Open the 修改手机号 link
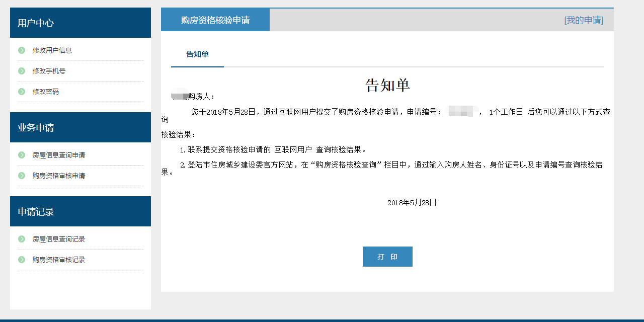 point(49,71)
